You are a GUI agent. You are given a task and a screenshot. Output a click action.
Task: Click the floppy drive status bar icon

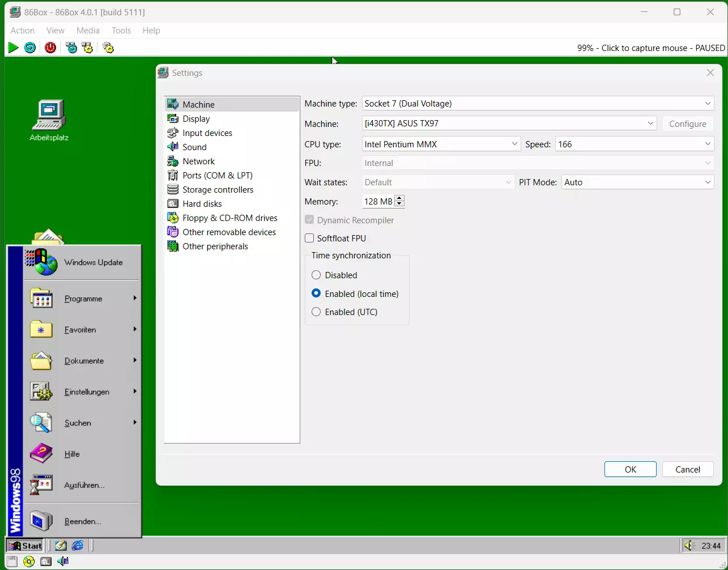[11, 562]
